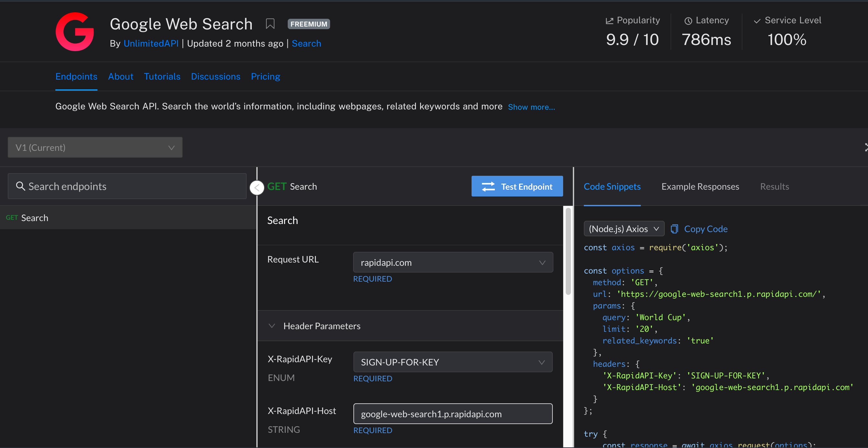Switch to the Endpoints tab
Screen dimensions: 868x448
[76, 76]
